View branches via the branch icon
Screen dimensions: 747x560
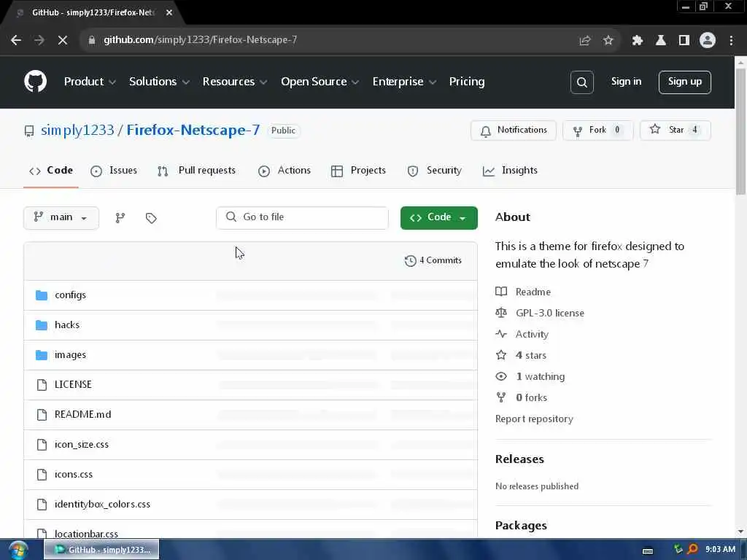pyautogui.click(x=120, y=217)
